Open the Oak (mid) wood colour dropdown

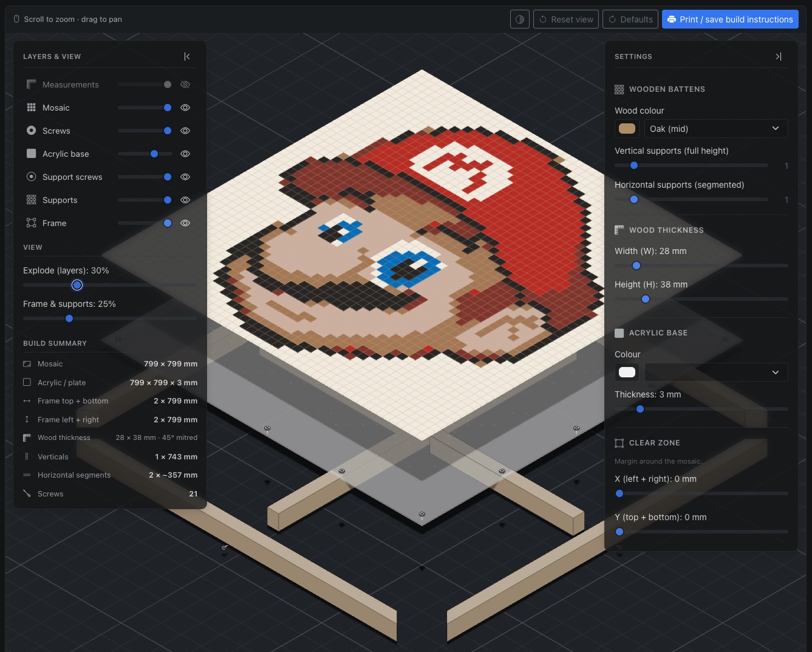(x=716, y=129)
